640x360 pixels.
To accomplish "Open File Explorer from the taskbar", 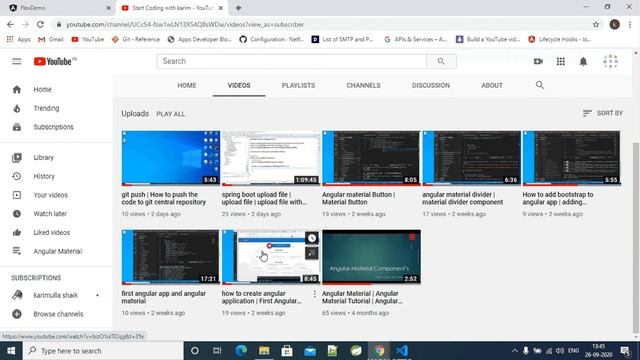I will point(264,351).
